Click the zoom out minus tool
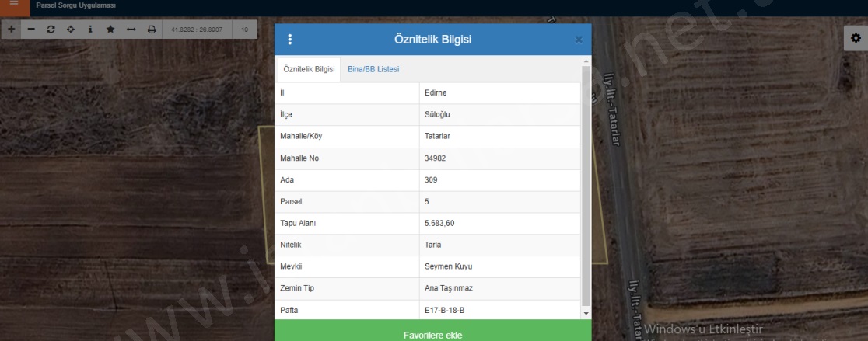 (31, 30)
